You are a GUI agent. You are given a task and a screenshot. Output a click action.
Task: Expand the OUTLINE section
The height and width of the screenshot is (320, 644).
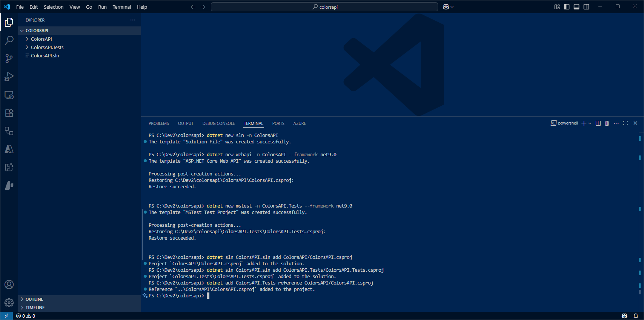pos(34,299)
